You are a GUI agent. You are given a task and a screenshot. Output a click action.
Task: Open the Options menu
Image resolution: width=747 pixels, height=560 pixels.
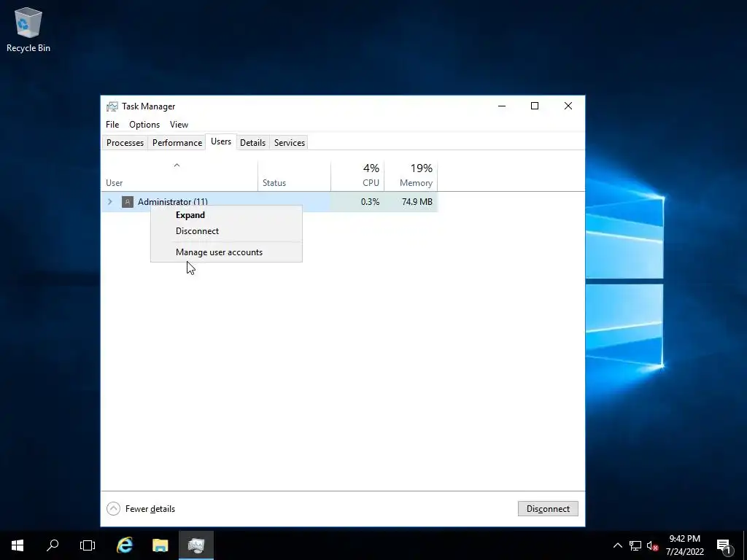click(144, 124)
